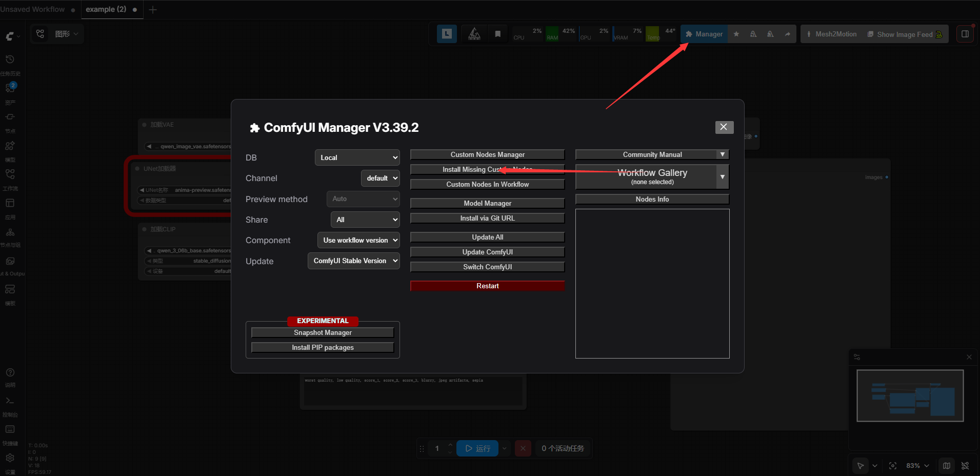Image resolution: width=980 pixels, height=476 pixels.
Task: Toggle the right side panel button
Action: click(965, 34)
